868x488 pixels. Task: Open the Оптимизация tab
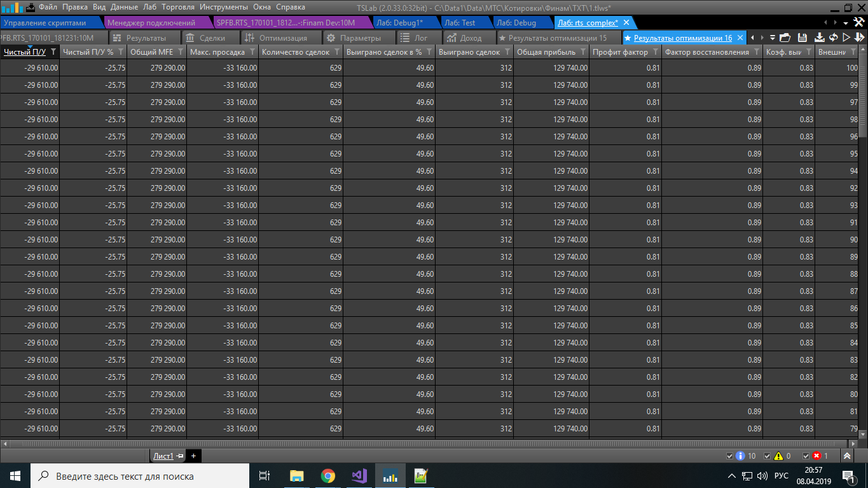click(283, 38)
